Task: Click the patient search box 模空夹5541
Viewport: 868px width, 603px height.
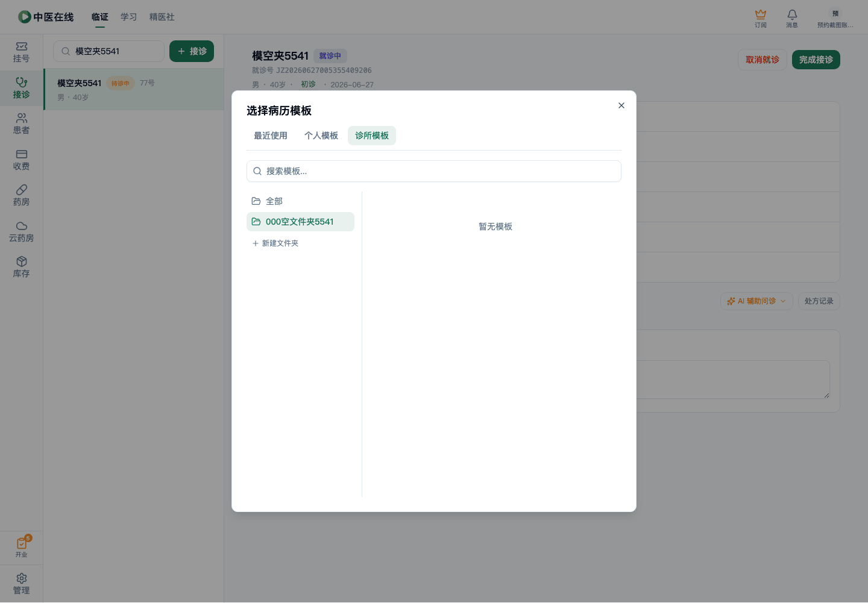Action: pyautogui.click(x=108, y=51)
